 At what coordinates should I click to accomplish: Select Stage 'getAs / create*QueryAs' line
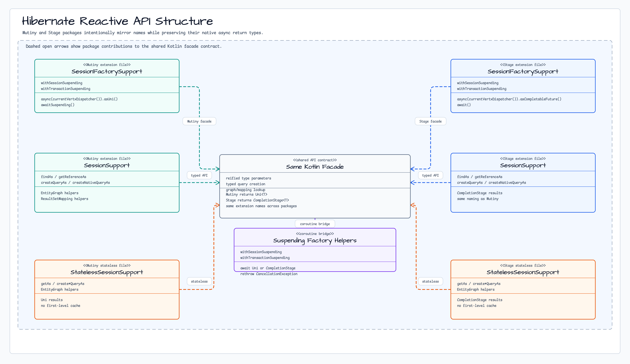click(479, 284)
